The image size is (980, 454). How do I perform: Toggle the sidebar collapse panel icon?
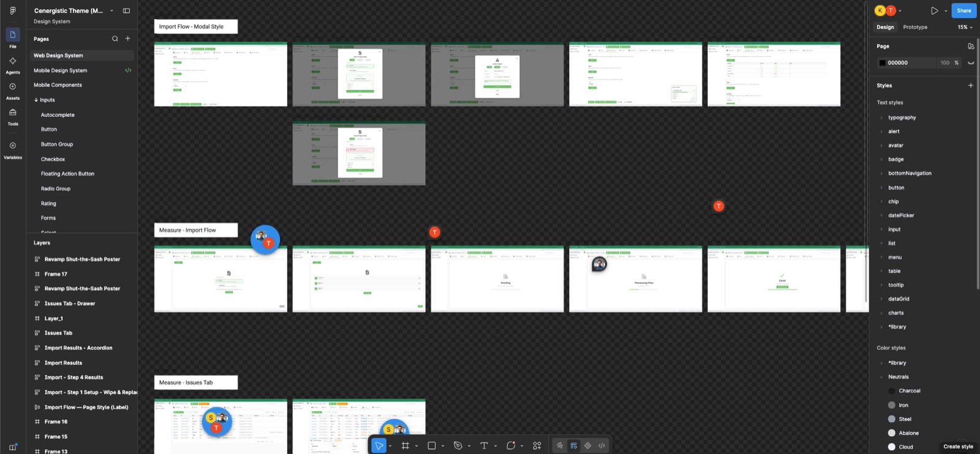[x=126, y=10]
